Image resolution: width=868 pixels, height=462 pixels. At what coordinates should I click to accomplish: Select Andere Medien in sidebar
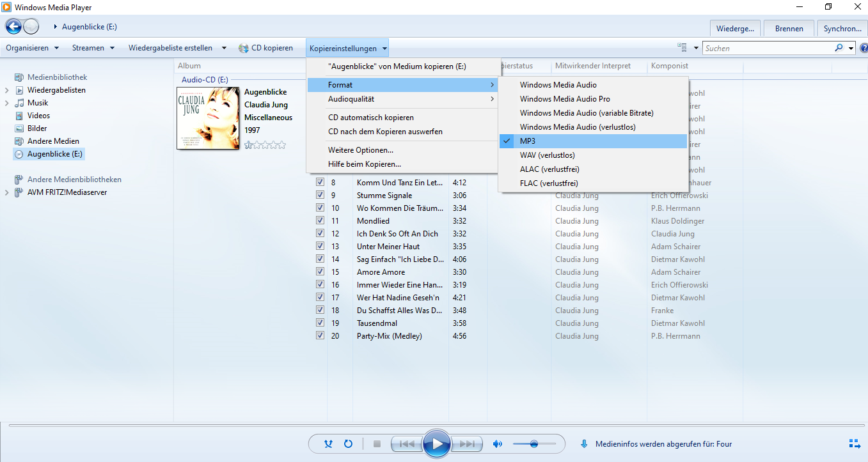click(x=53, y=141)
